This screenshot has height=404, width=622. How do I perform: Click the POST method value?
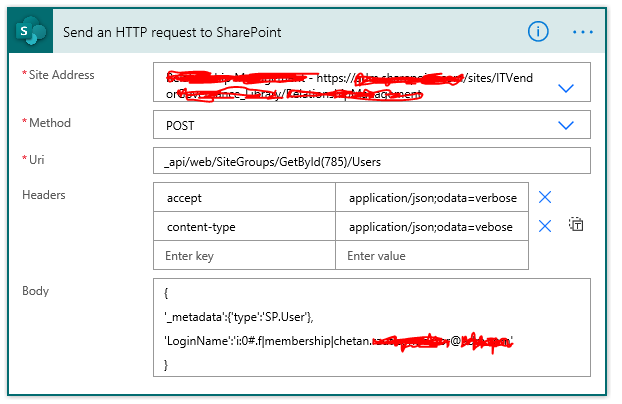180,126
